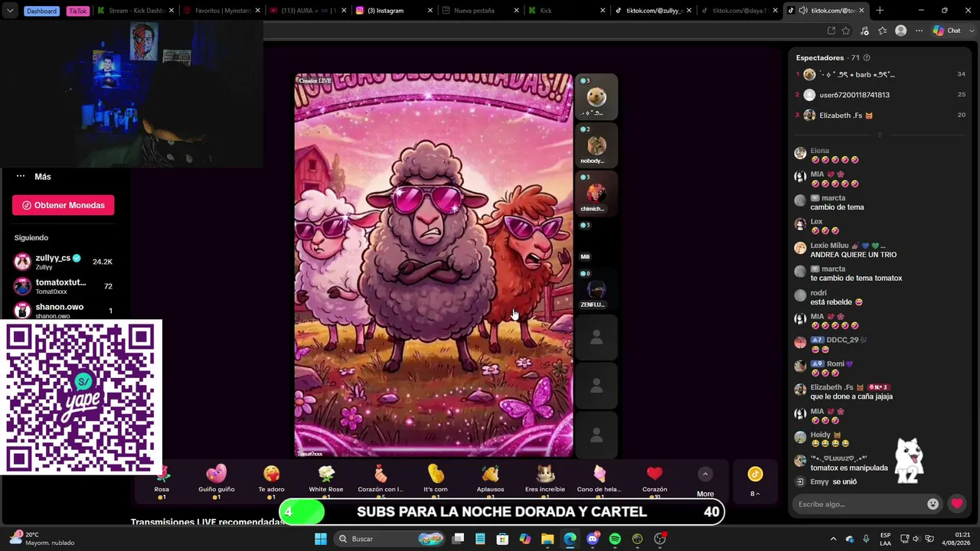Send the Te adoro gift
Viewport: 980px width, 551px height.
[x=271, y=481]
